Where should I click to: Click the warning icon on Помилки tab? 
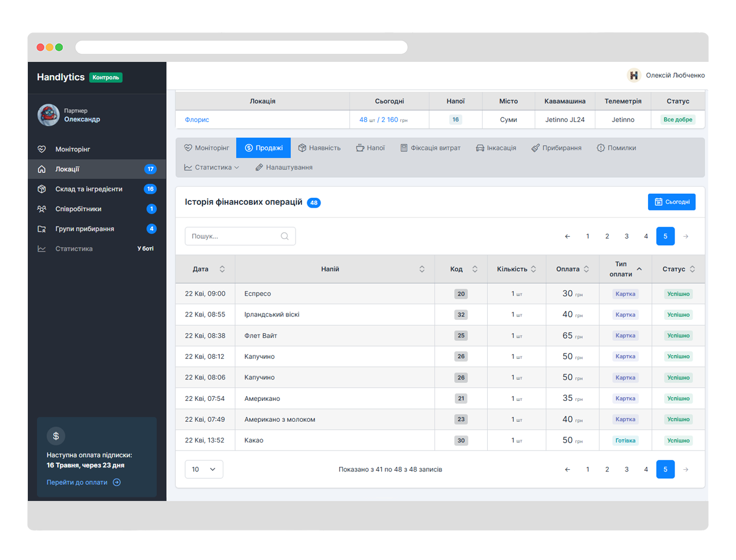point(601,148)
